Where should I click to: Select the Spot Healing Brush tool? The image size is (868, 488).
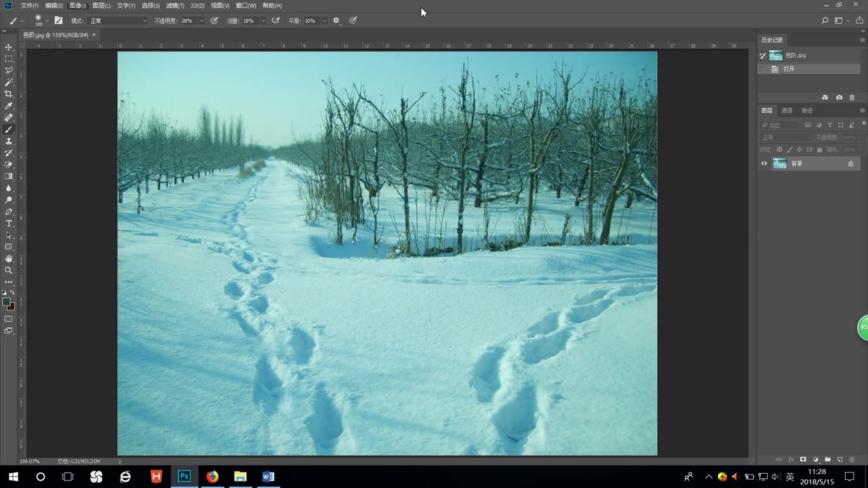coord(9,117)
